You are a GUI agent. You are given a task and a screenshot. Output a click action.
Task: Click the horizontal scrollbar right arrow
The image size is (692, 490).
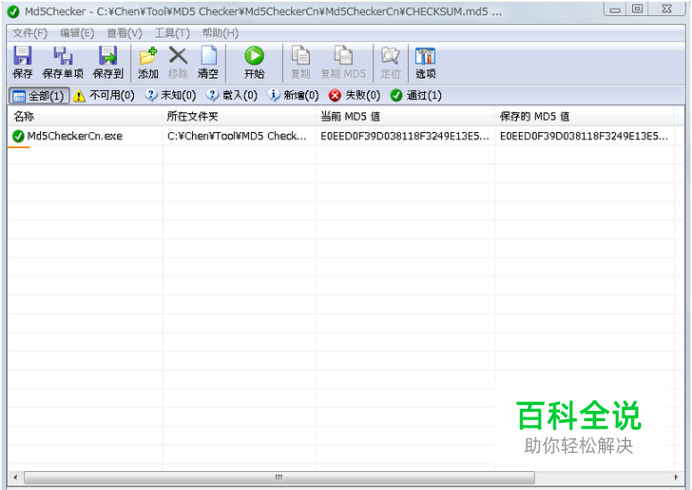coord(676,477)
